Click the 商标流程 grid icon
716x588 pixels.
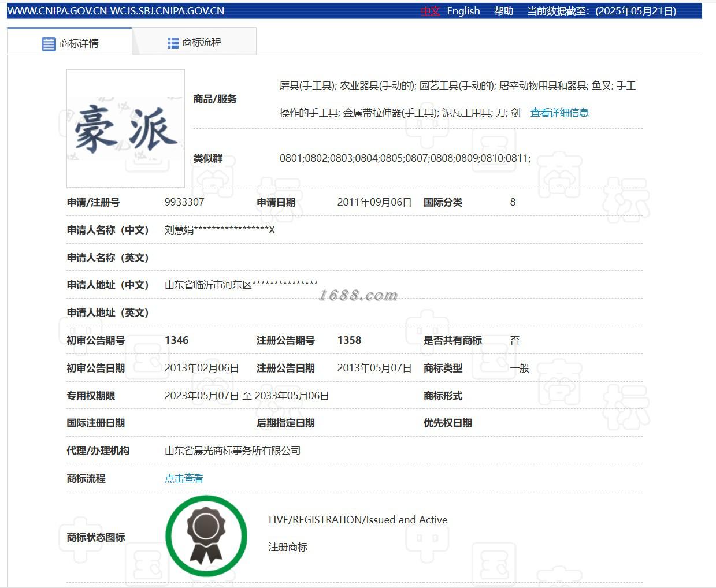173,43
